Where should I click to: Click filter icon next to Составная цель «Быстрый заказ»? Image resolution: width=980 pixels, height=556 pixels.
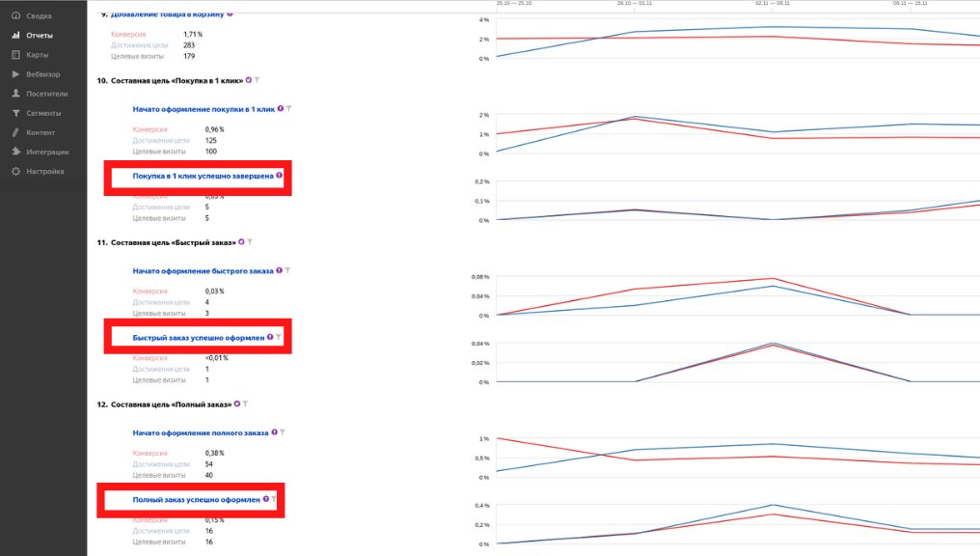pos(249,241)
